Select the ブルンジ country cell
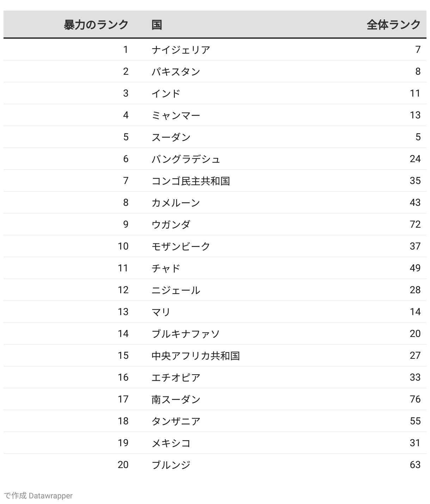Image resolution: width=430 pixels, height=504 pixels. click(x=171, y=465)
